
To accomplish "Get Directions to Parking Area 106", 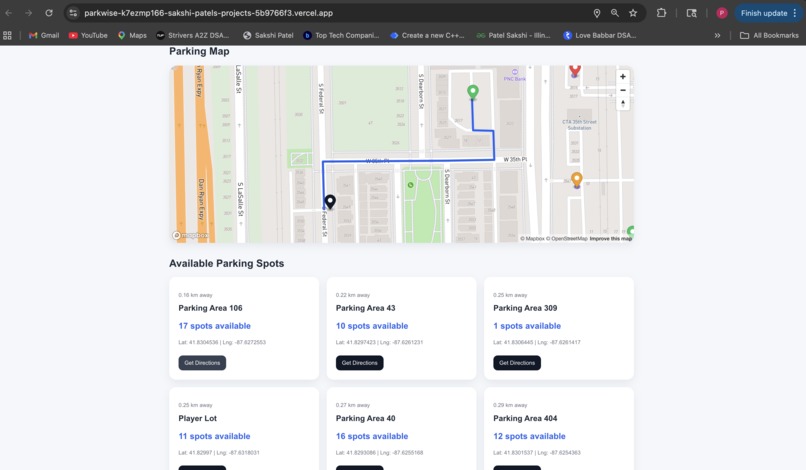I will tap(202, 363).
